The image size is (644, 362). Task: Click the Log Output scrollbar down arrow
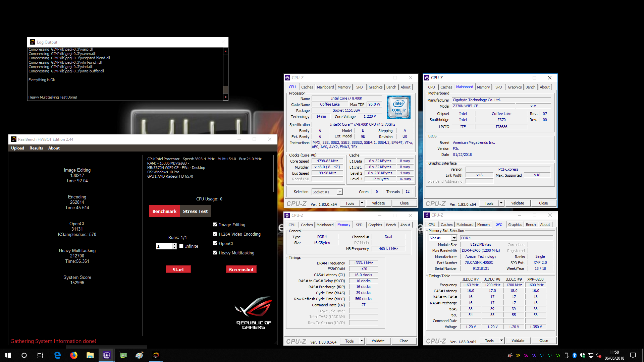click(225, 97)
